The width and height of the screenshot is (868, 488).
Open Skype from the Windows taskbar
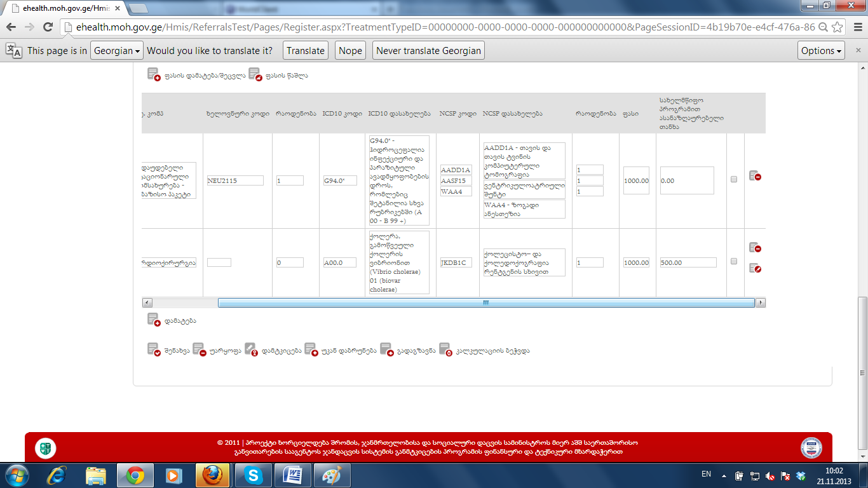tap(254, 475)
